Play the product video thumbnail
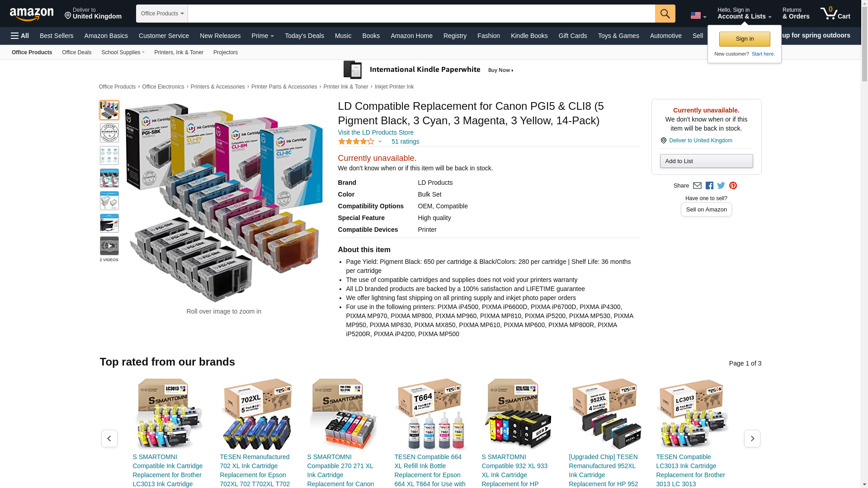Screen dimensions: 868x488 point(109,246)
